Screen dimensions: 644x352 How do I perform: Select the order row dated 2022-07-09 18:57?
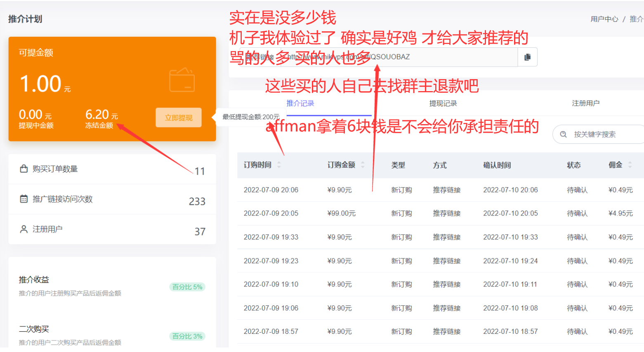(440, 331)
